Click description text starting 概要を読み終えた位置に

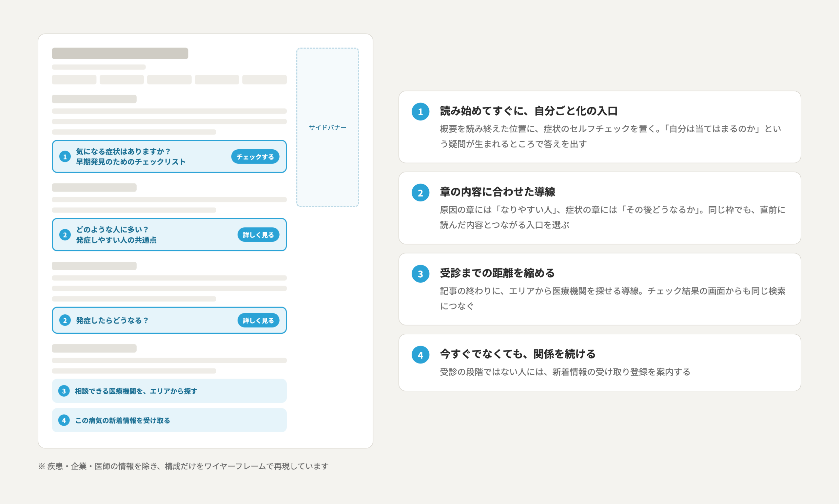[611, 136]
